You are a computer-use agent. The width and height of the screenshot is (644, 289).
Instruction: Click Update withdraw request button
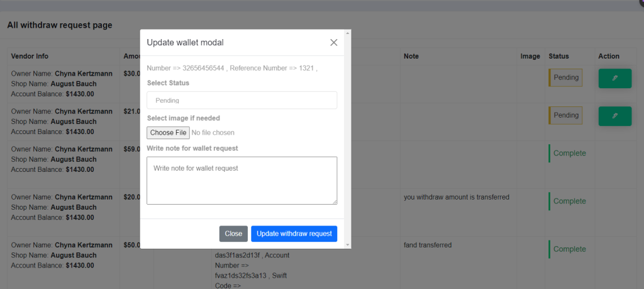point(294,234)
